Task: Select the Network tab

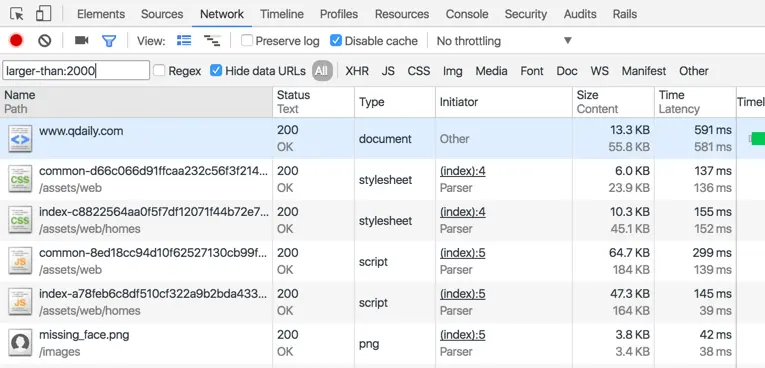Action: [222, 14]
